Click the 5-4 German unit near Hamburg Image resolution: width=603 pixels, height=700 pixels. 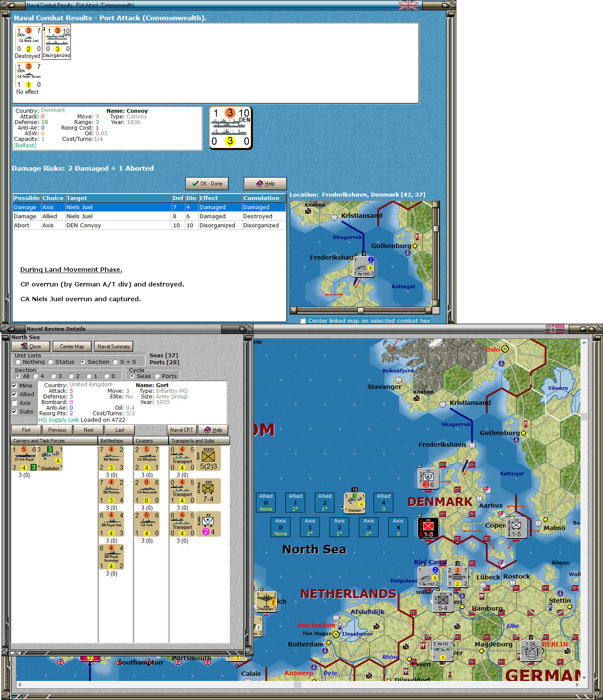[443, 601]
